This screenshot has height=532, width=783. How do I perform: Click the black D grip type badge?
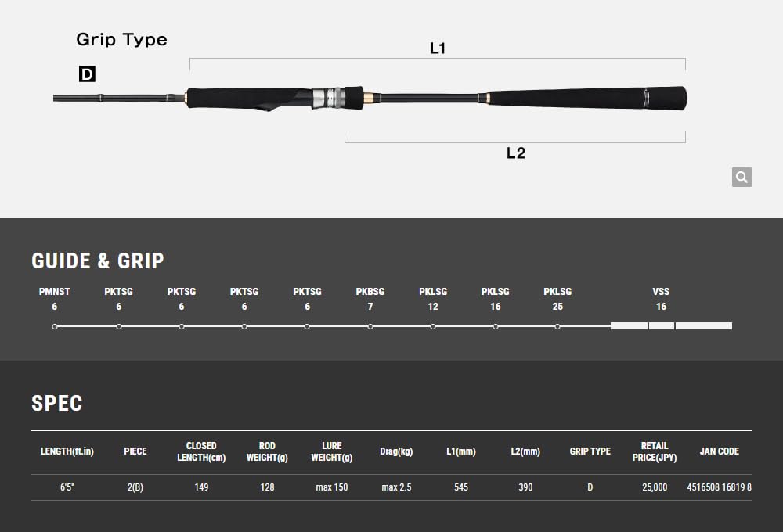pyautogui.click(x=87, y=74)
